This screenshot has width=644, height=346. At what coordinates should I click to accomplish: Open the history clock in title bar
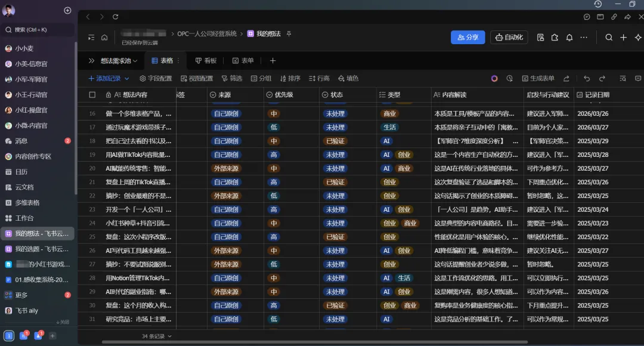click(x=598, y=4)
